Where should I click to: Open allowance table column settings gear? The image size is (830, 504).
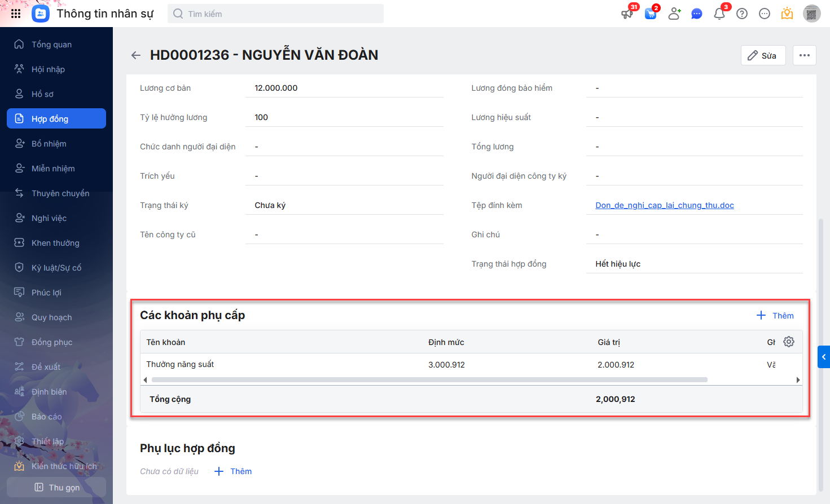789,342
